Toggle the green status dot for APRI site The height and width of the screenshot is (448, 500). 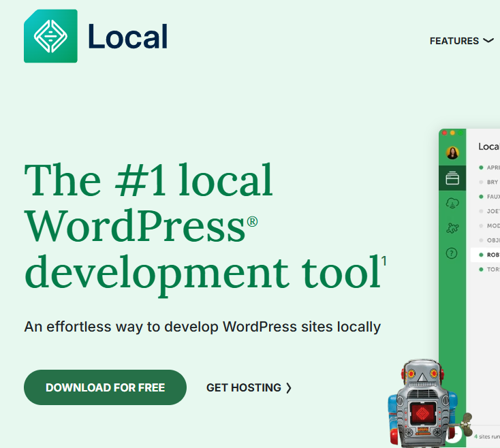tap(481, 167)
